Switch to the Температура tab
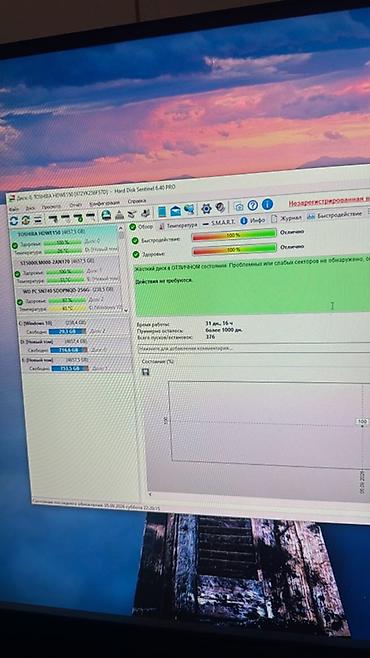370x658 pixels. tap(178, 225)
